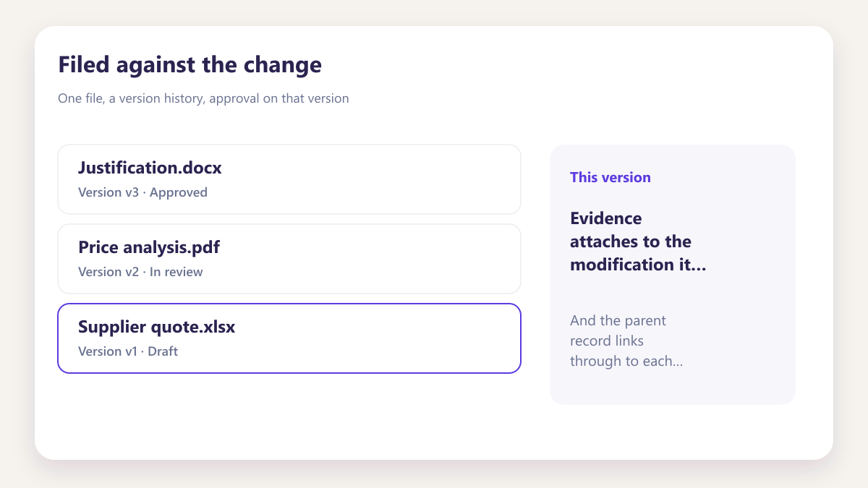
Task: Select the Price analysis.pdf card
Action: click(x=289, y=259)
